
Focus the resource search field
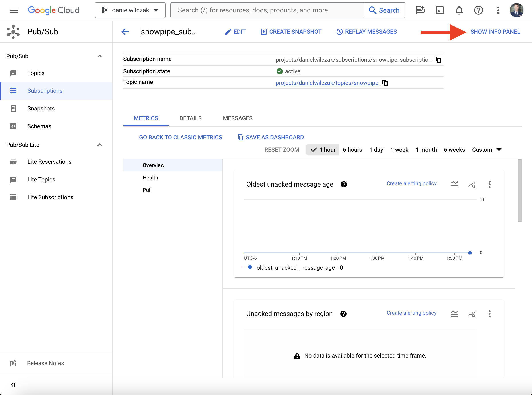[x=267, y=10]
